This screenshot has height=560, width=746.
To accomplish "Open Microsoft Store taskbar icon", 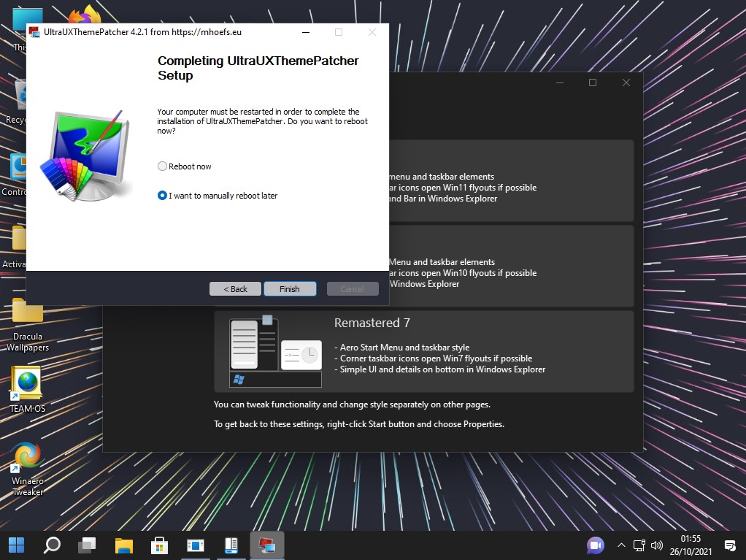I will coord(159,545).
